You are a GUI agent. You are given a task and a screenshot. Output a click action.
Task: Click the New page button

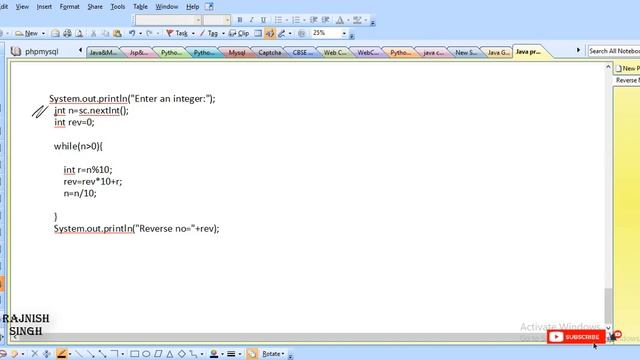[27, 33]
